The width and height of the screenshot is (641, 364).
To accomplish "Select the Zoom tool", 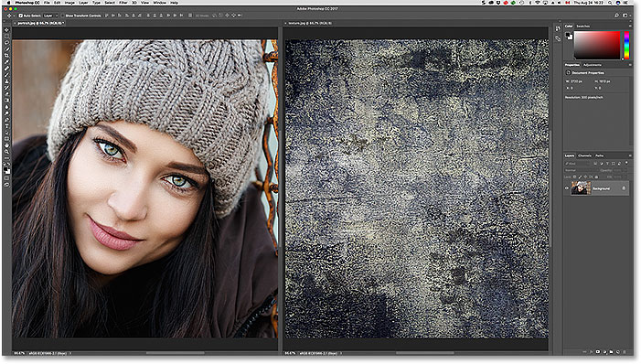I will [6, 152].
